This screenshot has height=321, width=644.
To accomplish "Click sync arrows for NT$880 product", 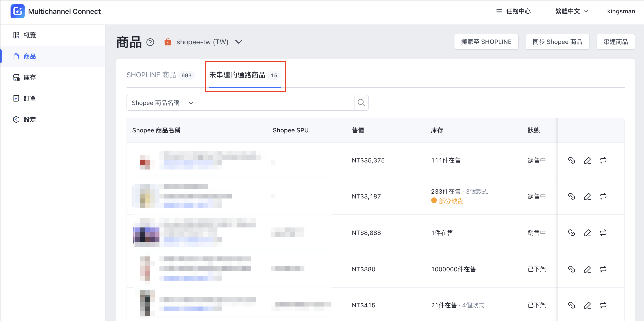I will coord(603,269).
